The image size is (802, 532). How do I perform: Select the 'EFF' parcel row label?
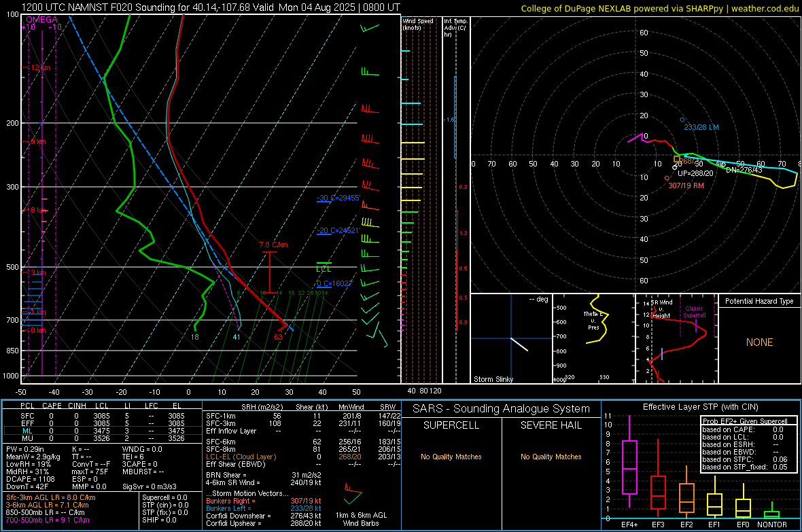coord(27,423)
